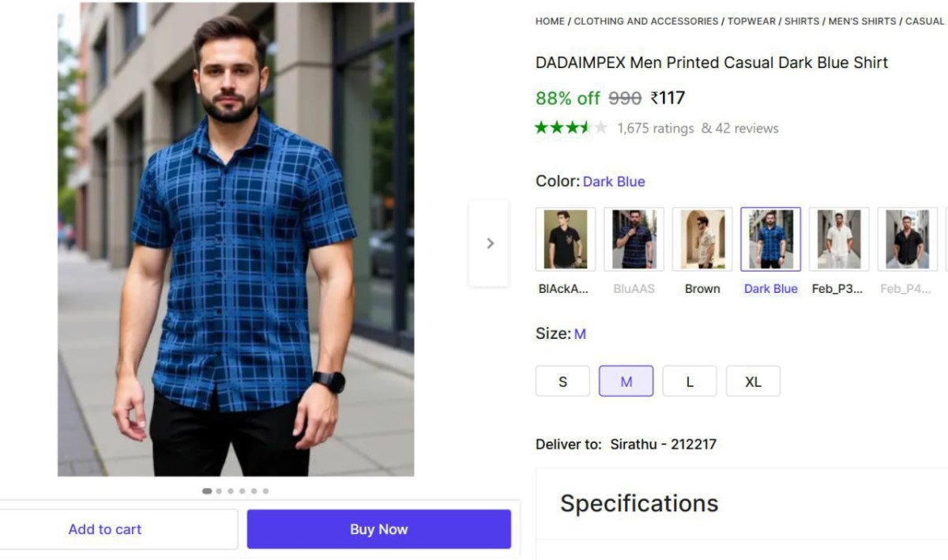Open CLOTHING AND ACCESSORIES breadcrumb link
The image size is (948, 560).
[645, 21]
